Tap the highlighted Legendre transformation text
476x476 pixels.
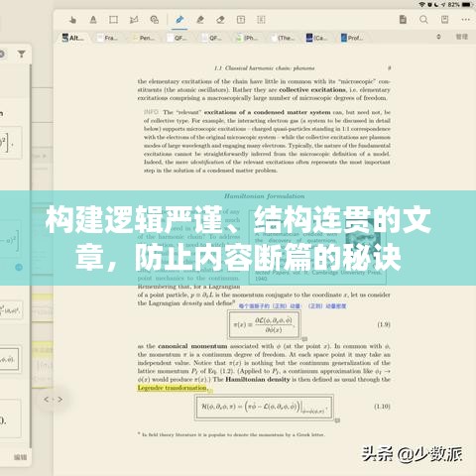pyautogui.click(x=173, y=388)
